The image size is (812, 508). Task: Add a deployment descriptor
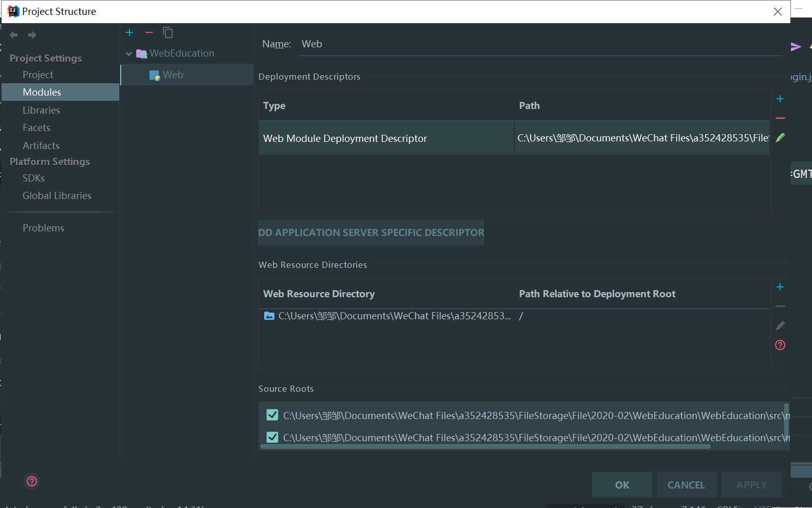click(780, 99)
